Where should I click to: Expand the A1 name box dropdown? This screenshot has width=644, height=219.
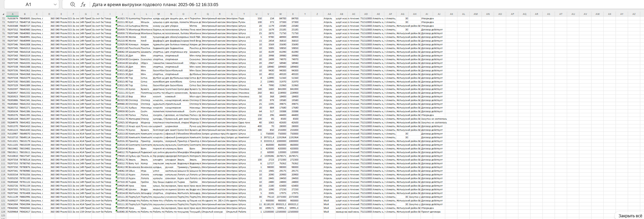(55, 4)
